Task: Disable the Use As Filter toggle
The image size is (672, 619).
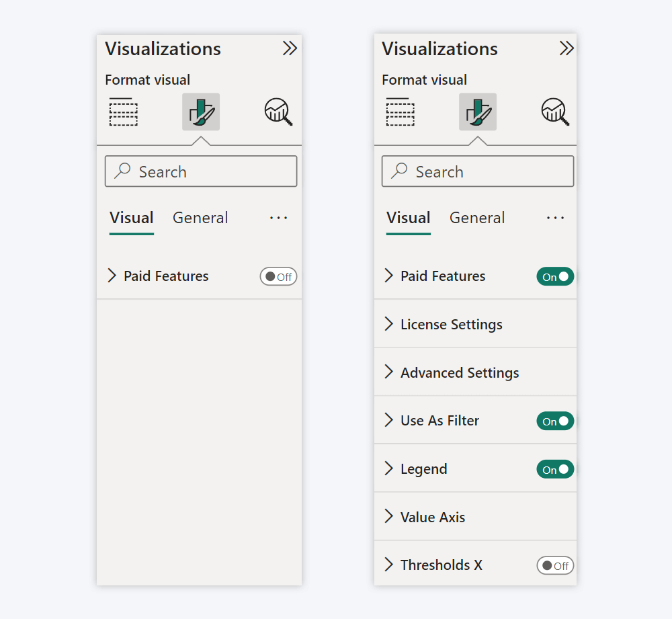Action: tap(555, 421)
